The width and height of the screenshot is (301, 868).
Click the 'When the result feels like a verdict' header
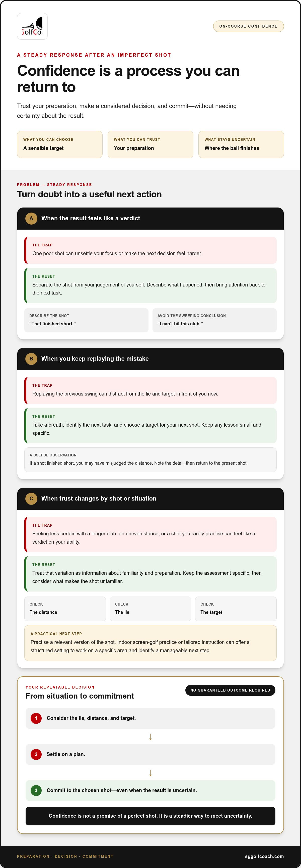pos(150,218)
